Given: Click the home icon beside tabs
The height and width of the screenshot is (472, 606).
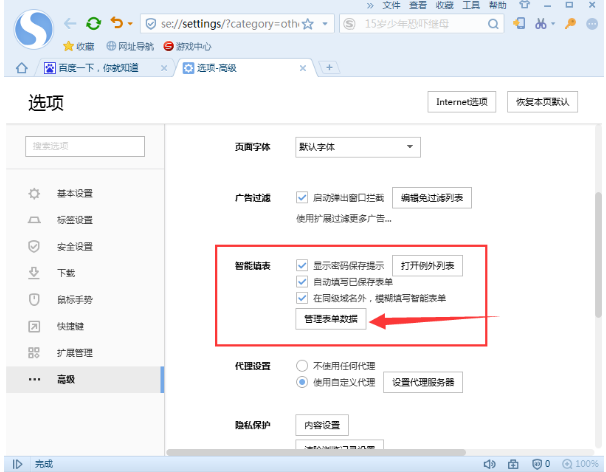Looking at the screenshot, I should [x=22, y=68].
